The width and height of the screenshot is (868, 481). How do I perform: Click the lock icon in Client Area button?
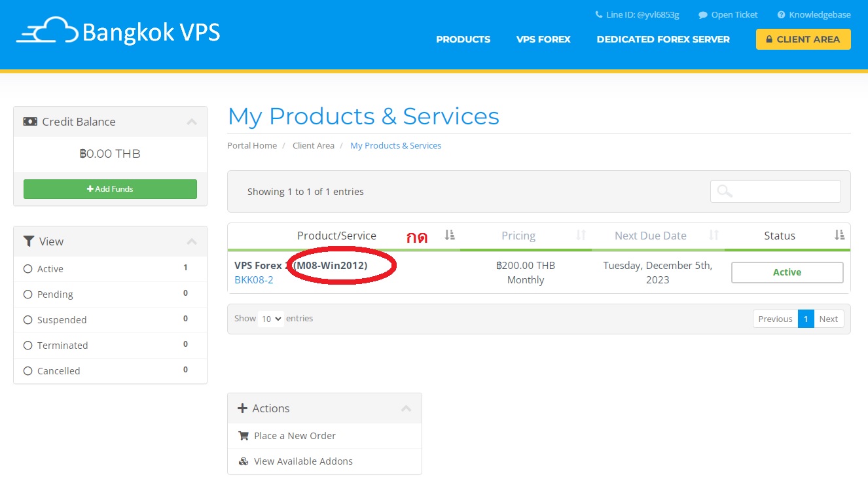pos(769,39)
